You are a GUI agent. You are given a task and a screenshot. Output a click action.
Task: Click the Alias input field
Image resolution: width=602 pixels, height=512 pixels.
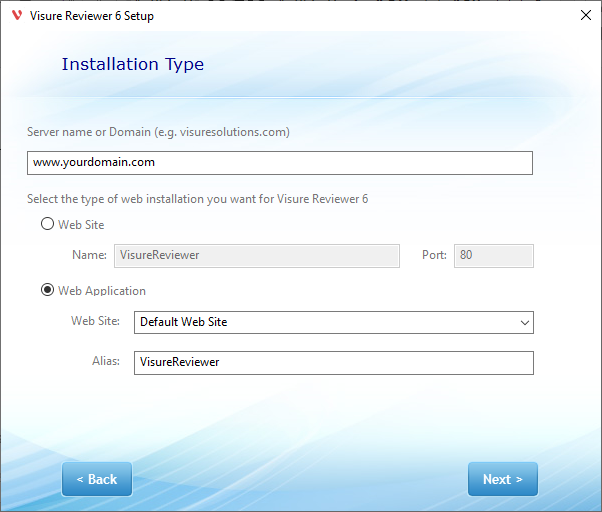tap(334, 363)
